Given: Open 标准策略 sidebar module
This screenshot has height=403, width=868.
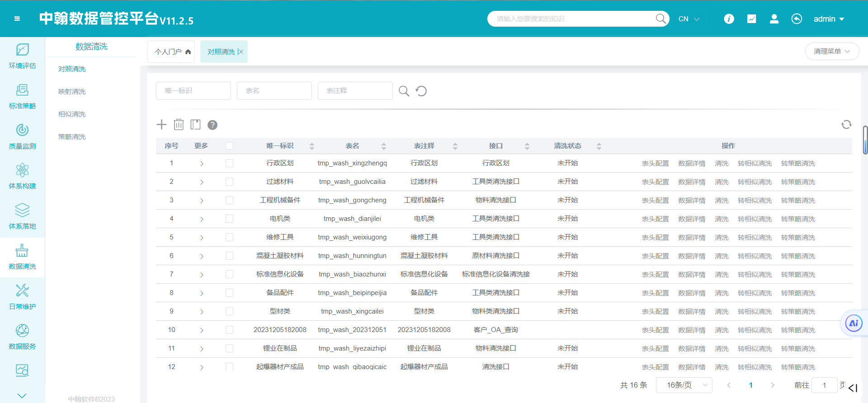Looking at the screenshot, I should coord(23,96).
